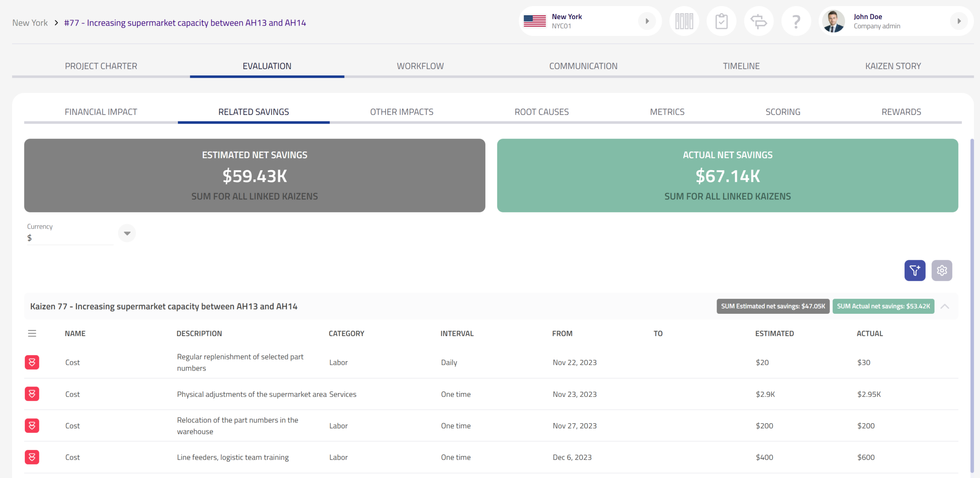
Task: Expand the New York NYC01 site selector
Action: [x=647, y=21]
